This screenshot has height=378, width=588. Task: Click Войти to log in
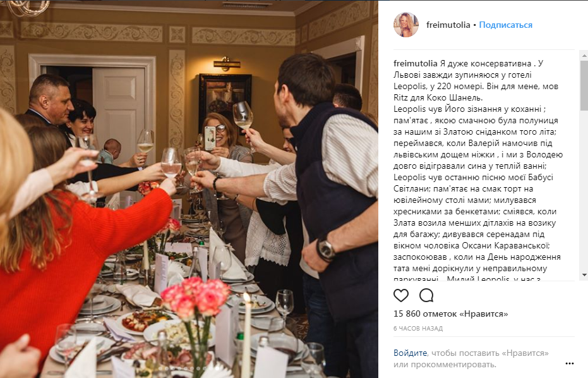pyautogui.click(x=410, y=353)
